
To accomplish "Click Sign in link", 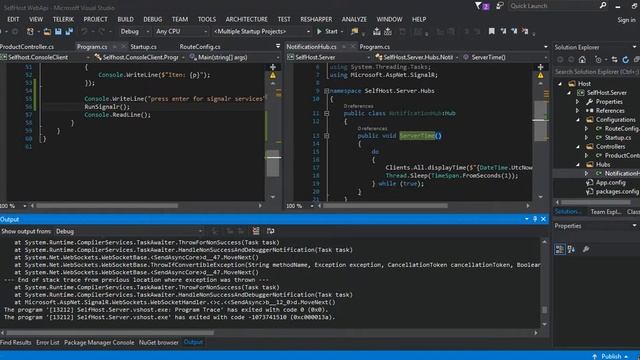I will (626, 20).
